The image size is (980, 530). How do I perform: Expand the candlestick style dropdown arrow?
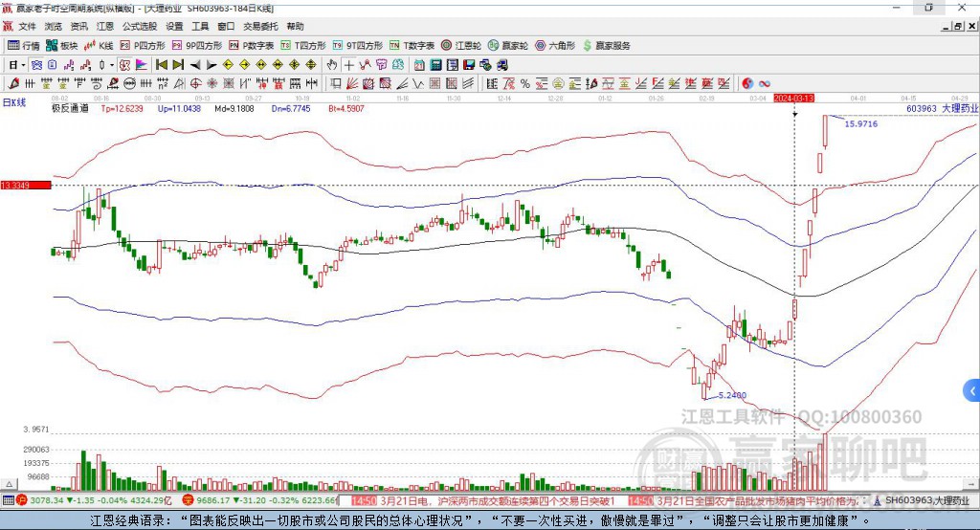click(x=112, y=64)
